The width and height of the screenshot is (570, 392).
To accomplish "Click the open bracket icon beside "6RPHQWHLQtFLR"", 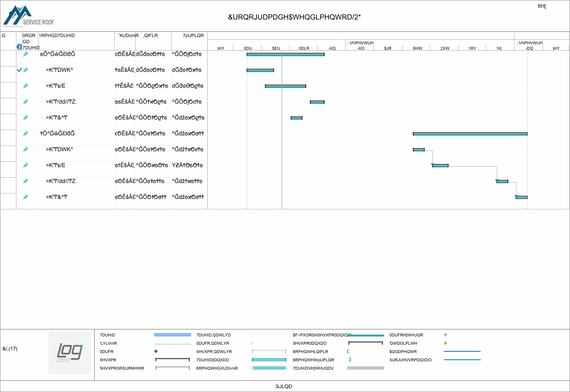I will 348,351.
